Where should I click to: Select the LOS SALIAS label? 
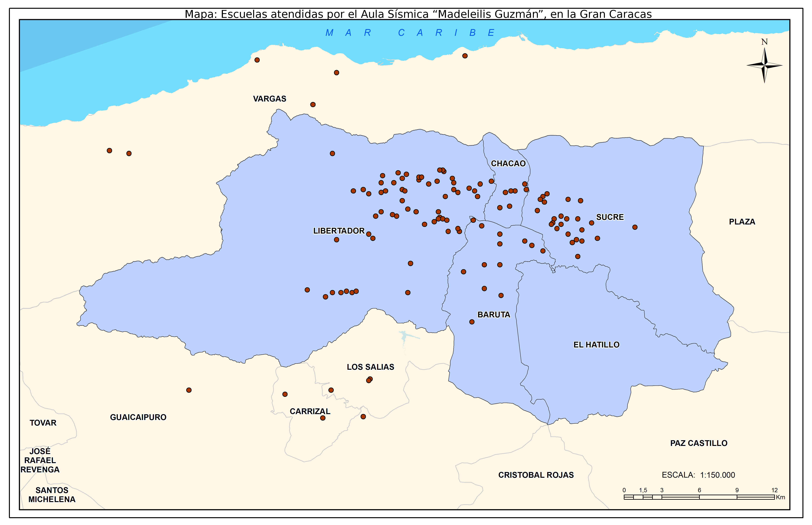(x=370, y=367)
